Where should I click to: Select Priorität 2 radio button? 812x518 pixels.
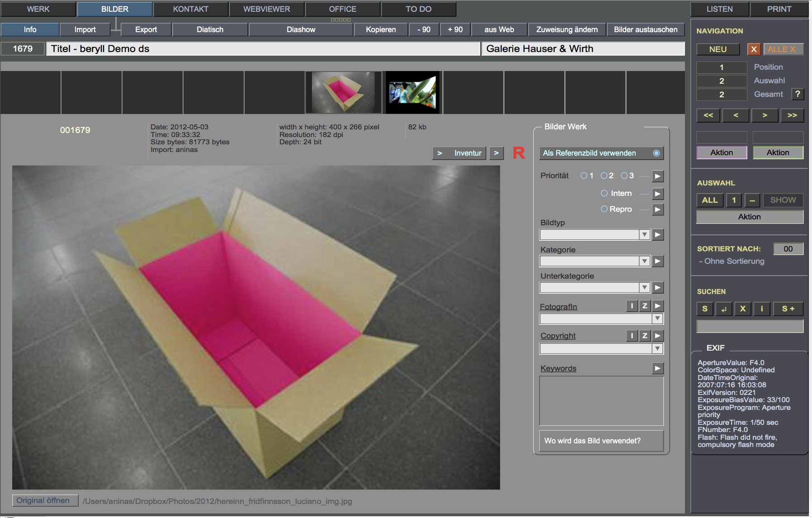tap(604, 176)
